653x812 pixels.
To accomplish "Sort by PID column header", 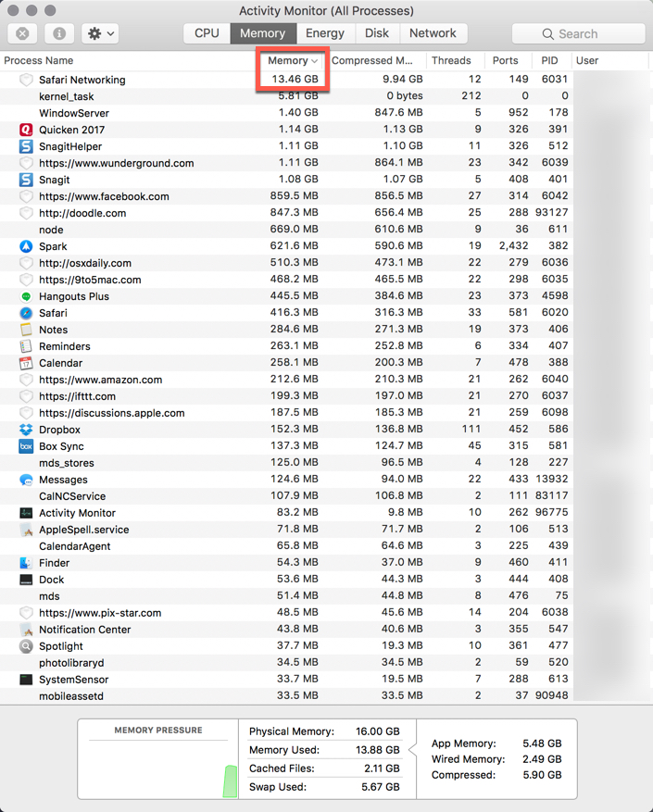I will (x=551, y=60).
